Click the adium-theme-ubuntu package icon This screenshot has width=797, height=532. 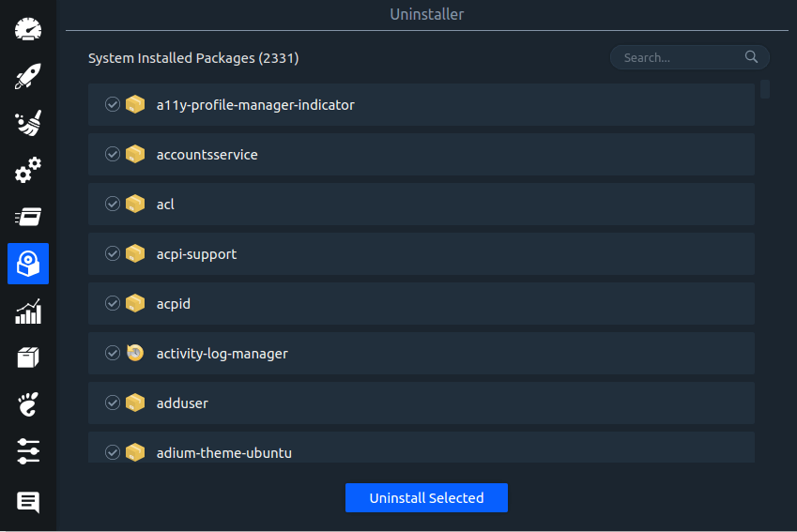tap(135, 451)
